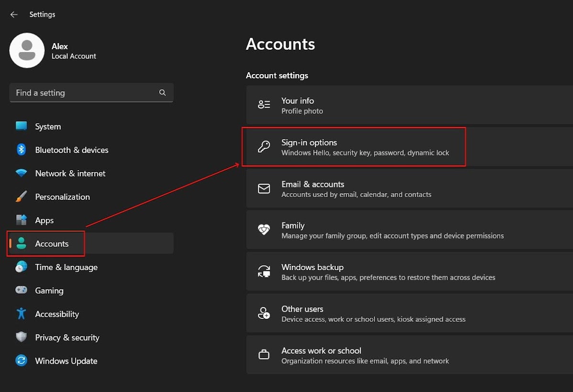The image size is (573, 392).
Task: Click the Gaming controller icon
Action: [21, 290]
